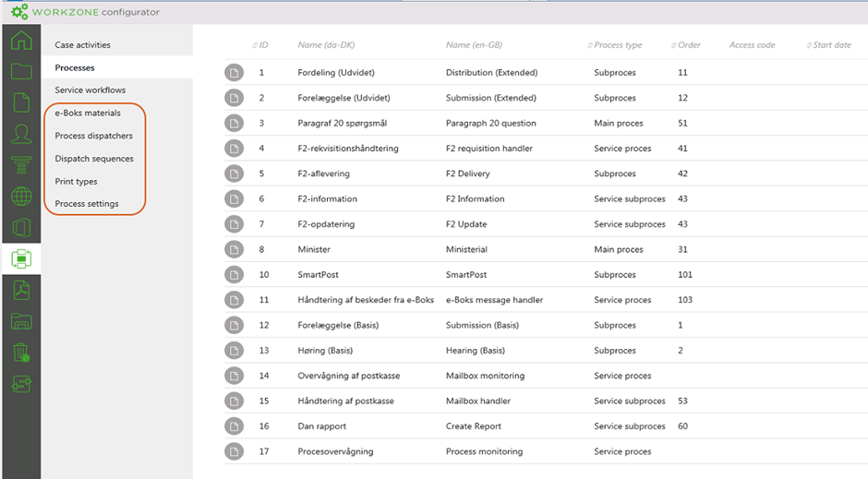
Task: Open the document sidebar icon
Action: coord(21,102)
